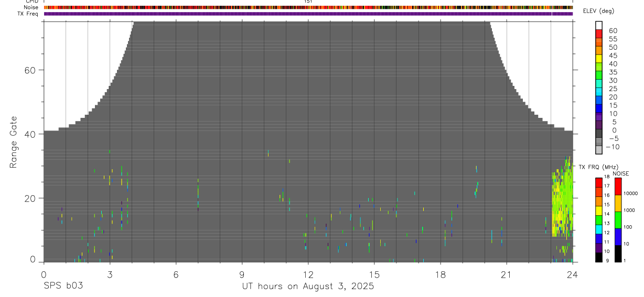This screenshot has height=297, width=644.
Task: Click the '1000' label on the NOISE legend
Action: [x=629, y=211]
